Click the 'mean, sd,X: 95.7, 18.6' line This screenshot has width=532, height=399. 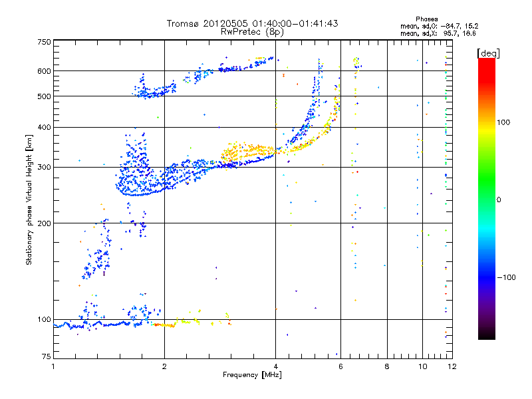click(x=438, y=33)
